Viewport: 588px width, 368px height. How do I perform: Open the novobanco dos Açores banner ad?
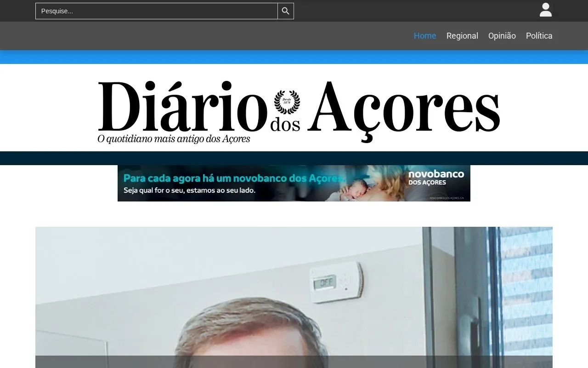click(x=294, y=183)
